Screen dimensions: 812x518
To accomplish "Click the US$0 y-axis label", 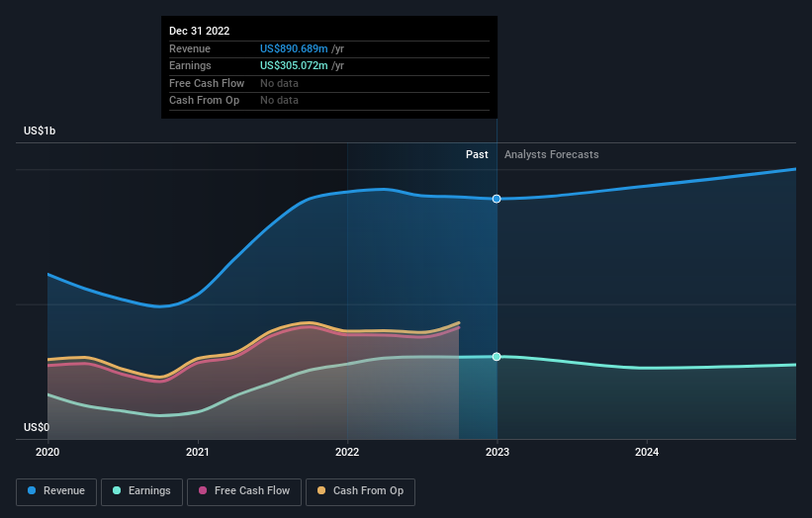I will pyautogui.click(x=37, y=427).
